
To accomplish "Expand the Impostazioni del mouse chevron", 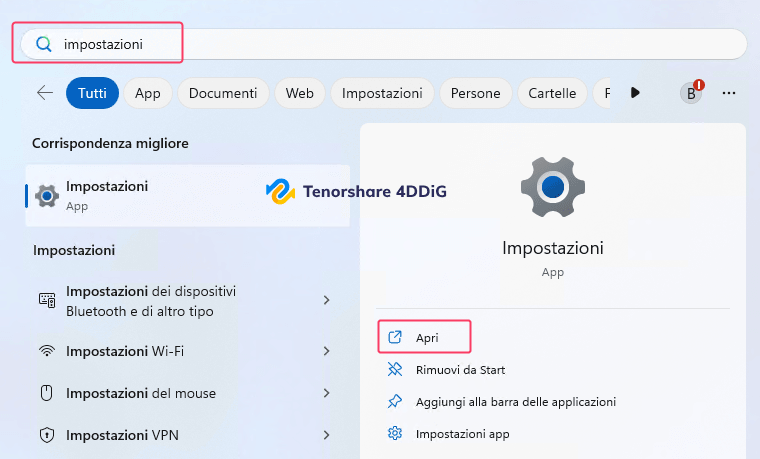I will coord(327,393).
